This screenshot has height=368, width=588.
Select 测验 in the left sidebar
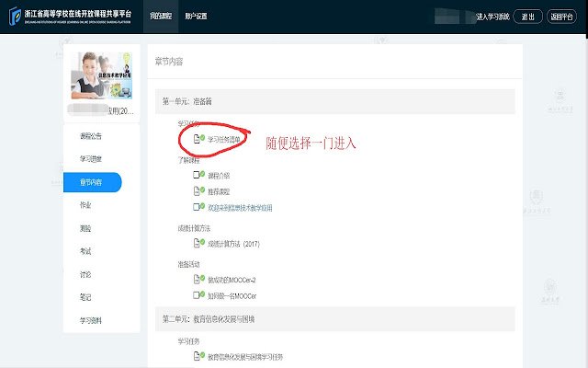point(85,228)
